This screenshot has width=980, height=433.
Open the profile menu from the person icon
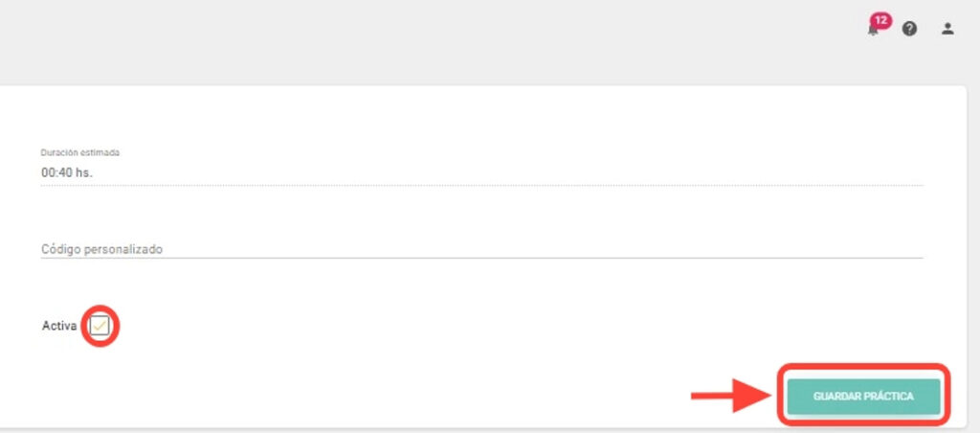coord(947,29)
